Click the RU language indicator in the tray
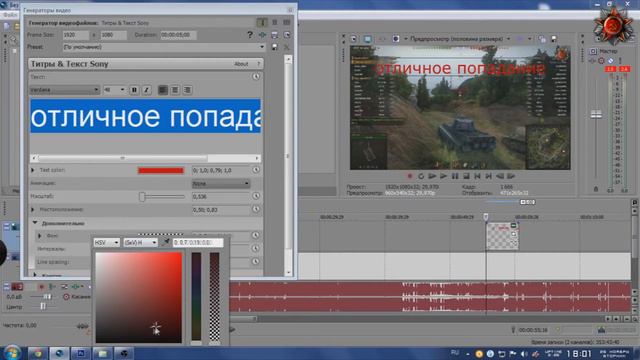Viewport: 640px width, 360px height. click(x=454, y=353)
